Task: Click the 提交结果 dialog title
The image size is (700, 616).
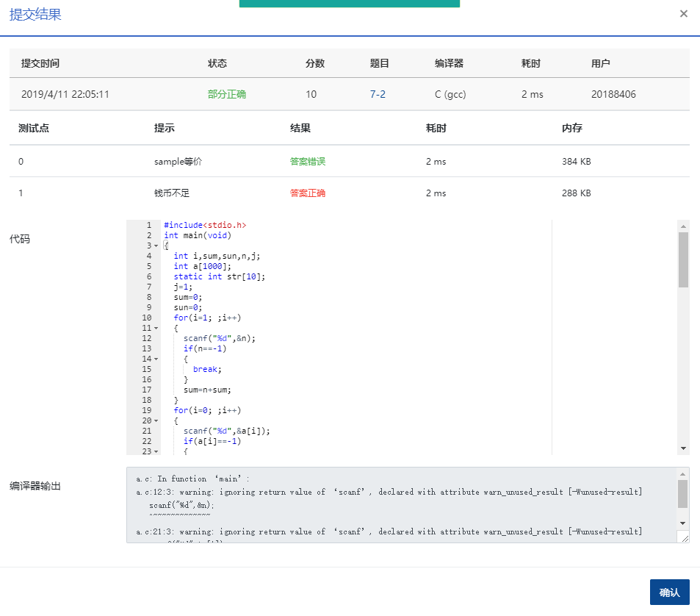Action: (x=35, y=14)
